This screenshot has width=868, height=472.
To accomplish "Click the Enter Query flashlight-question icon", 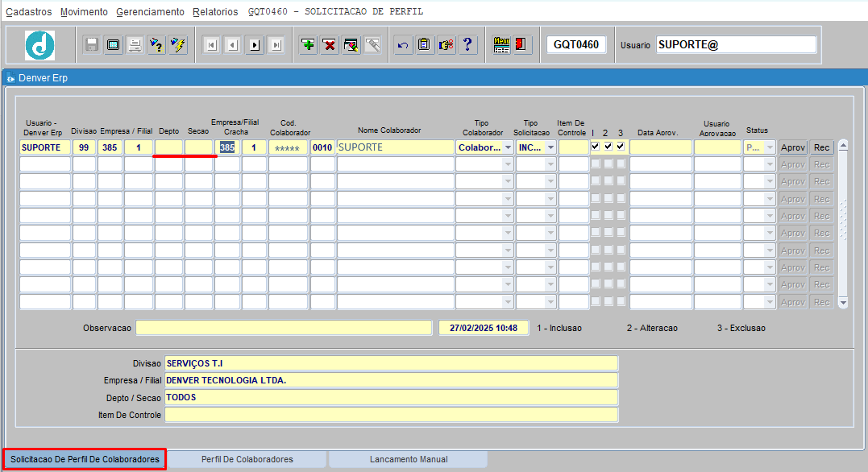I will [156, 45].
